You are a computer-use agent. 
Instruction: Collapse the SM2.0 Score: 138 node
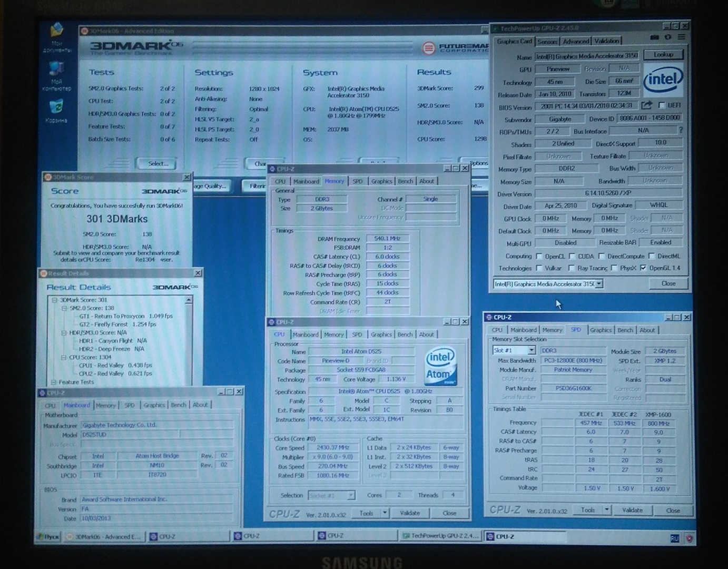[64, 308]
